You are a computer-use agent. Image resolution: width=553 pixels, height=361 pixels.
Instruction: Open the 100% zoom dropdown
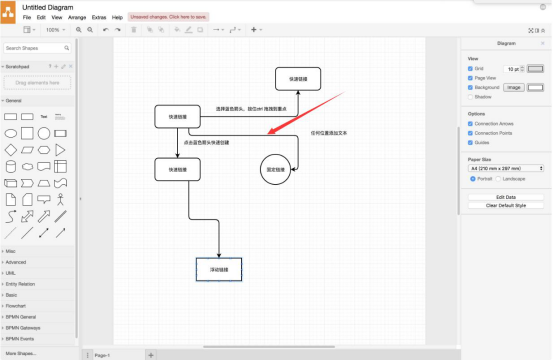tap(55, 30)
